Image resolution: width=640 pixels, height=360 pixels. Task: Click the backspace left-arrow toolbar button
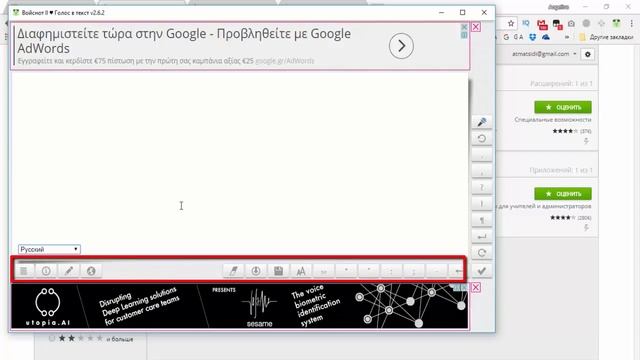click(457, 271)
